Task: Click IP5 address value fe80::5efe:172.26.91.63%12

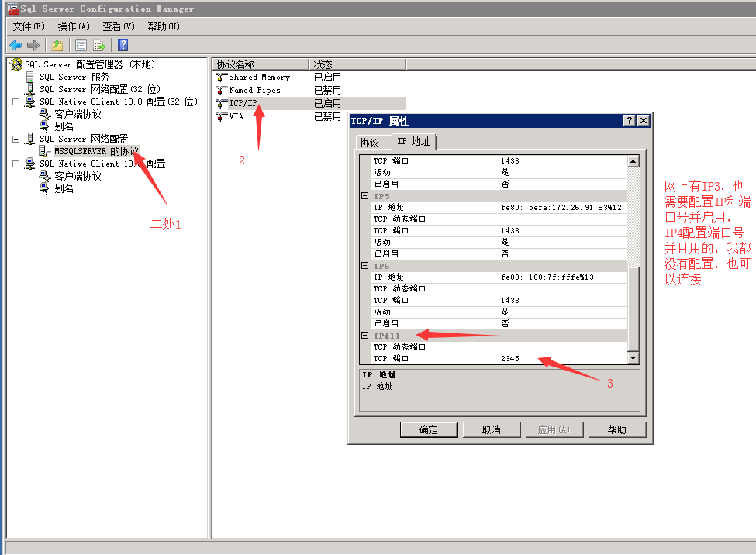Action: pos(563,207)
